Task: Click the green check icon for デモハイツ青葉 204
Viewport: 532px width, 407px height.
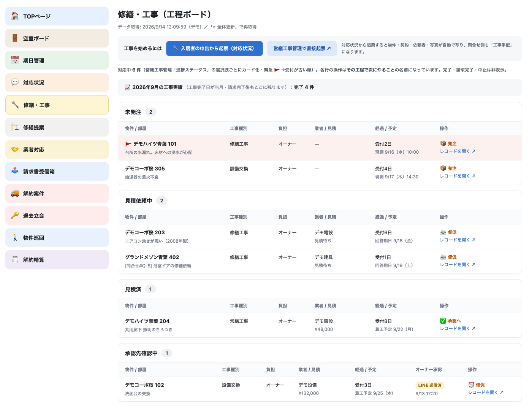Action: [443, 321]
